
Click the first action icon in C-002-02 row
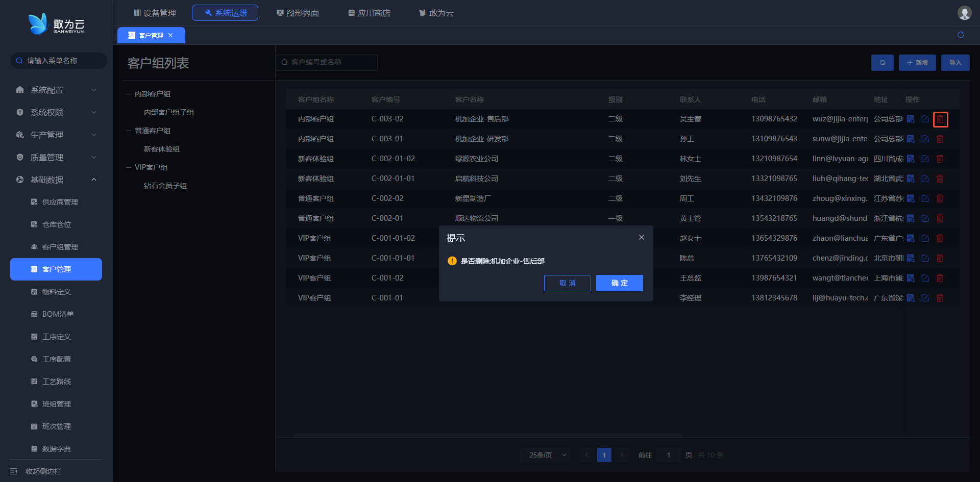[911, 198]
